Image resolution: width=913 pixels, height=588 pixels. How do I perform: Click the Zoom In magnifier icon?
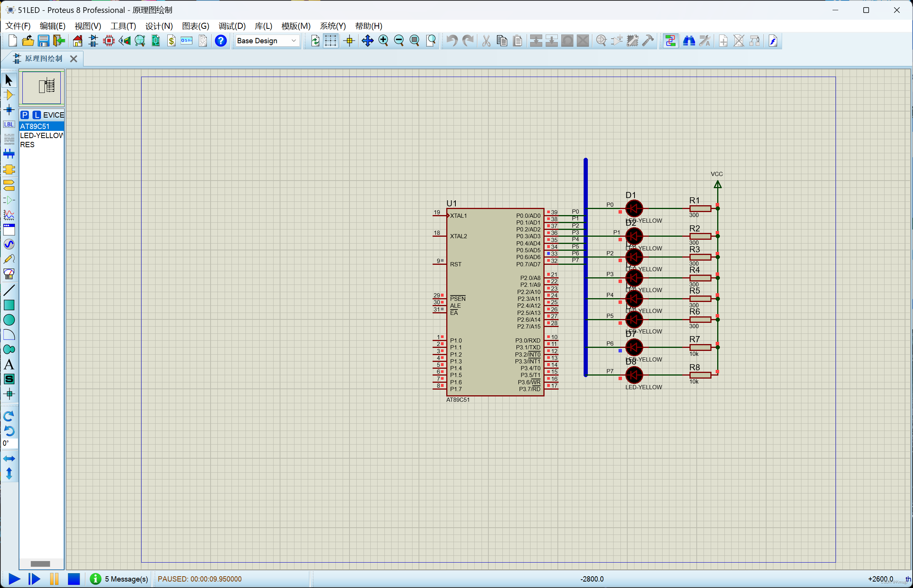(x=383, y=41)
